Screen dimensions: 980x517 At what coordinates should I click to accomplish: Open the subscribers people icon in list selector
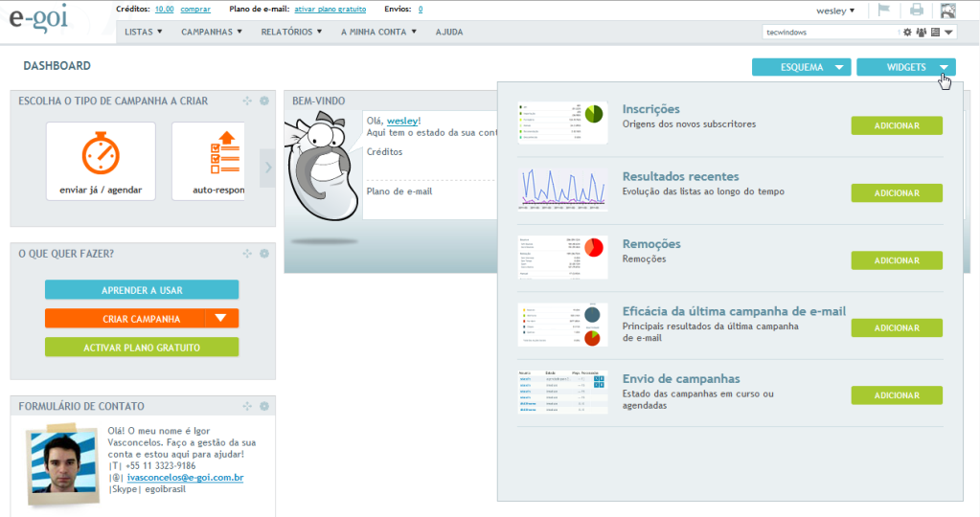click(922, 32)
